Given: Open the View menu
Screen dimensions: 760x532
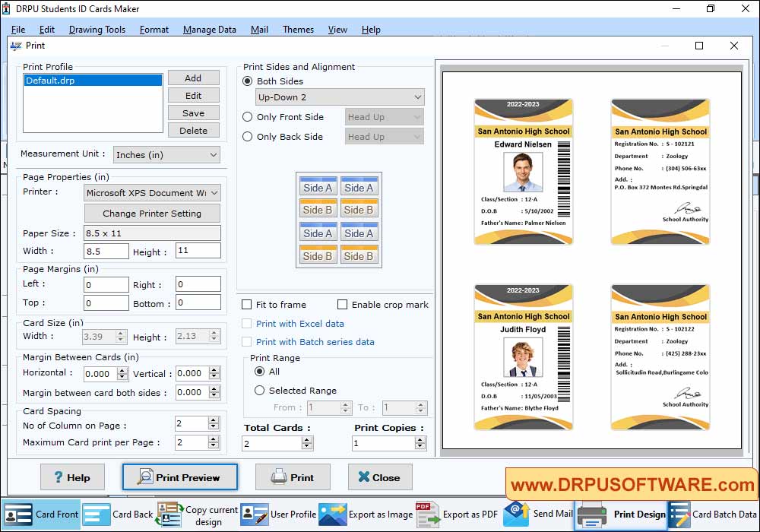Looking at the screenshot, I should [337, 30].
